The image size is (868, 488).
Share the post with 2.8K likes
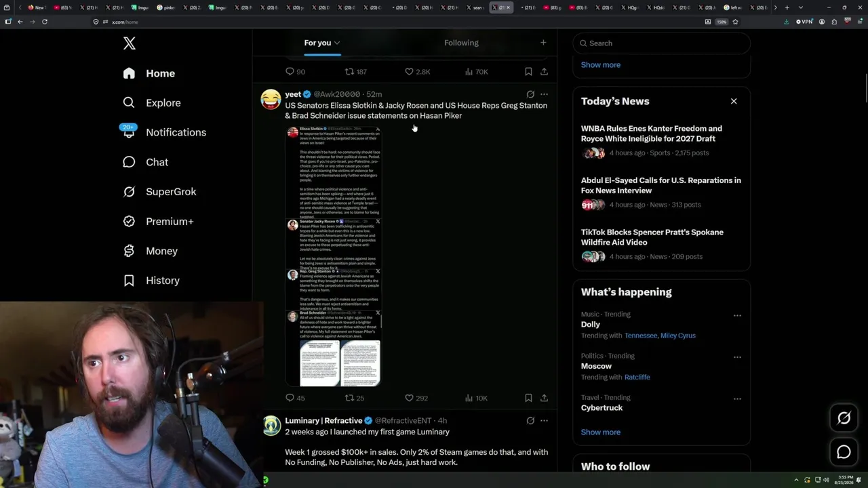point(544,71)
